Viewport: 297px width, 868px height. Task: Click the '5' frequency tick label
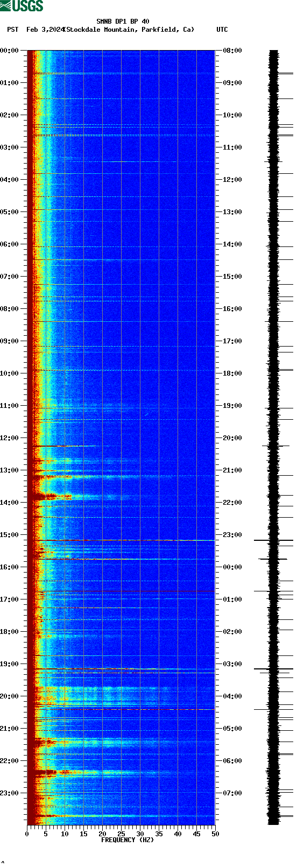tap(46, 834)
